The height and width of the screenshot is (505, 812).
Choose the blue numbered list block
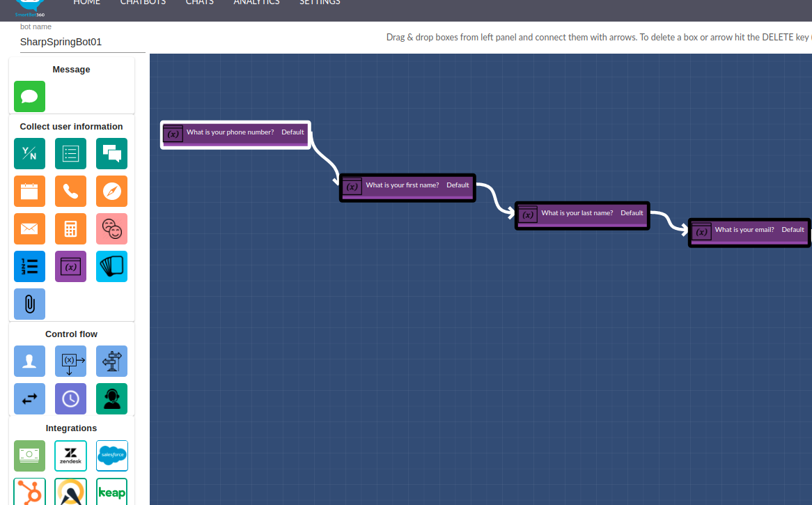(x=29, y=266)
